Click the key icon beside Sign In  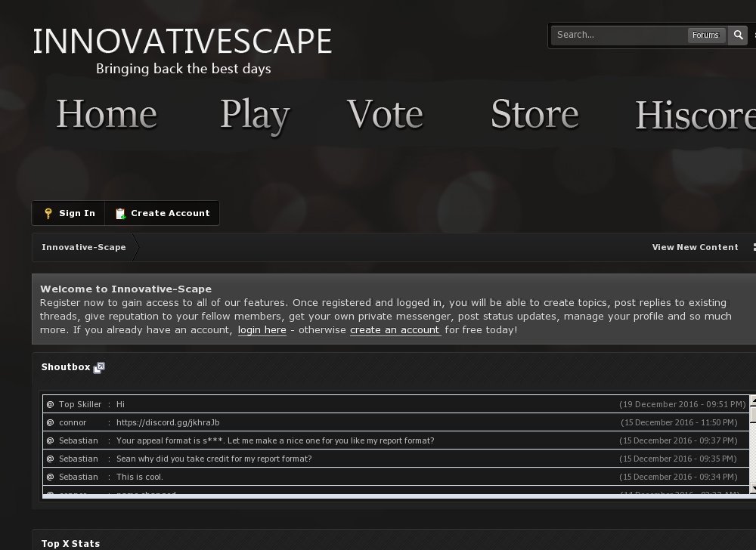pyautogui.click(x=48, y=214)
